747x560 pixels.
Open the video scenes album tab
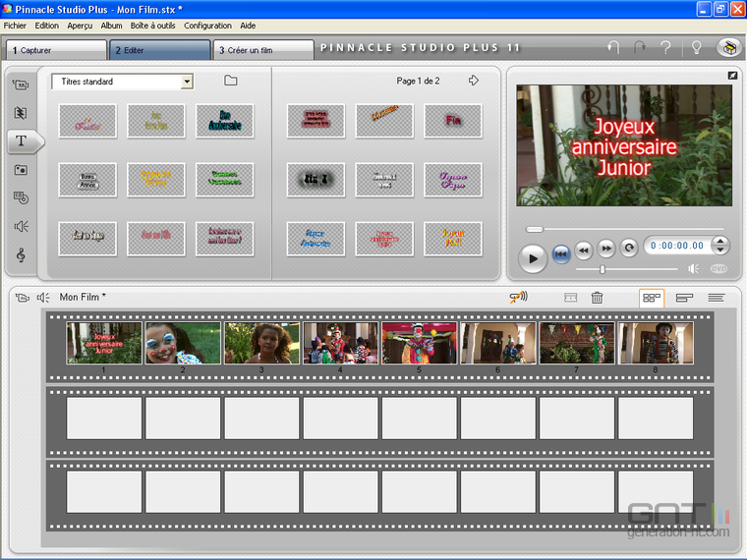click(x=21, y=84)
